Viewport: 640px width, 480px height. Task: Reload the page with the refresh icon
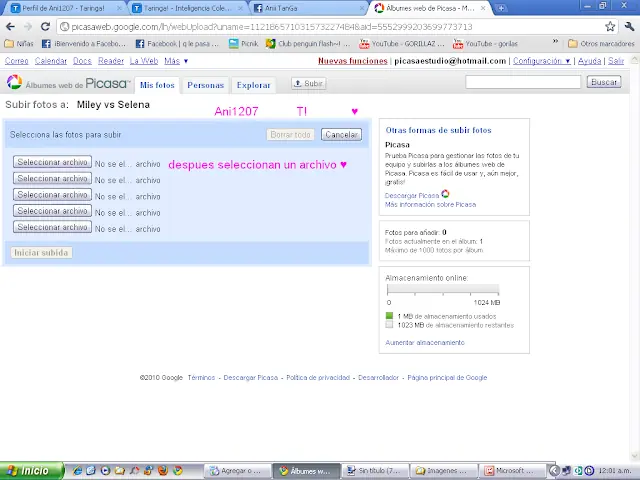coord(45,27)
